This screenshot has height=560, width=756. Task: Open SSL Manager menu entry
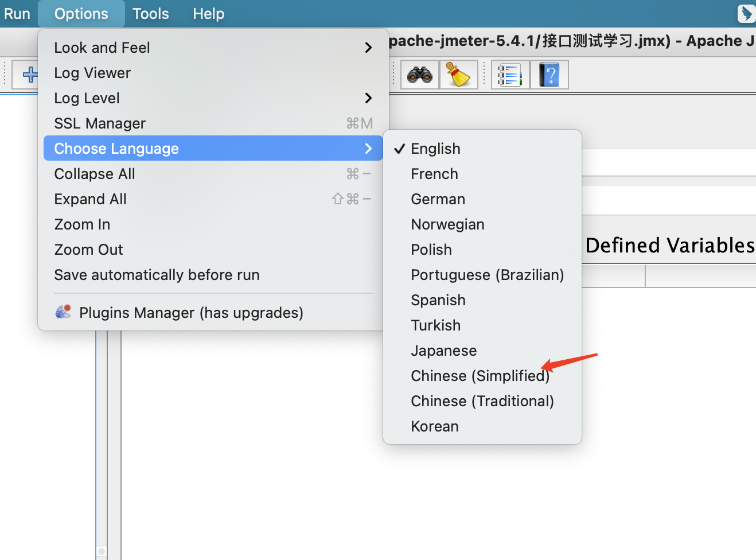(213, 123)
